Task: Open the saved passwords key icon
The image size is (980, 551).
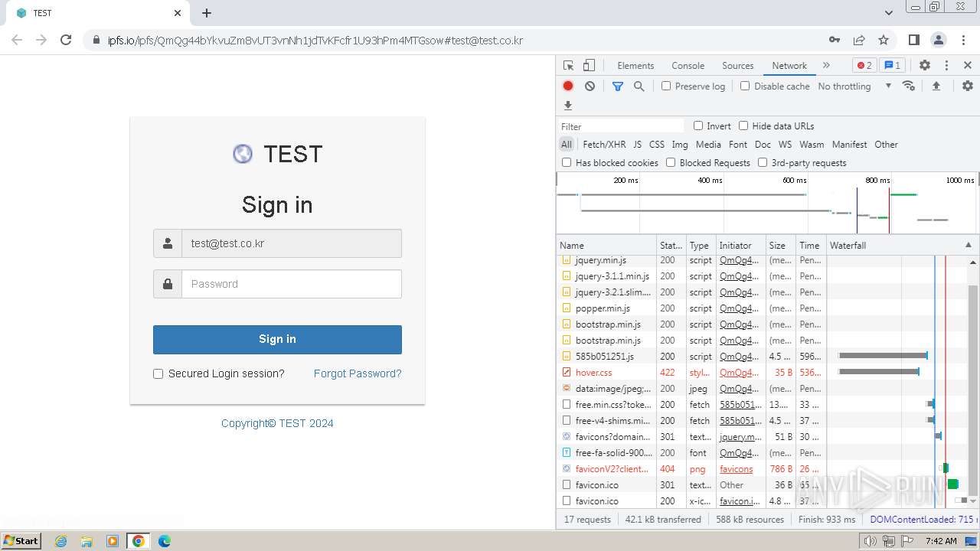Action: pyautogui.click(x=835, y=40)
